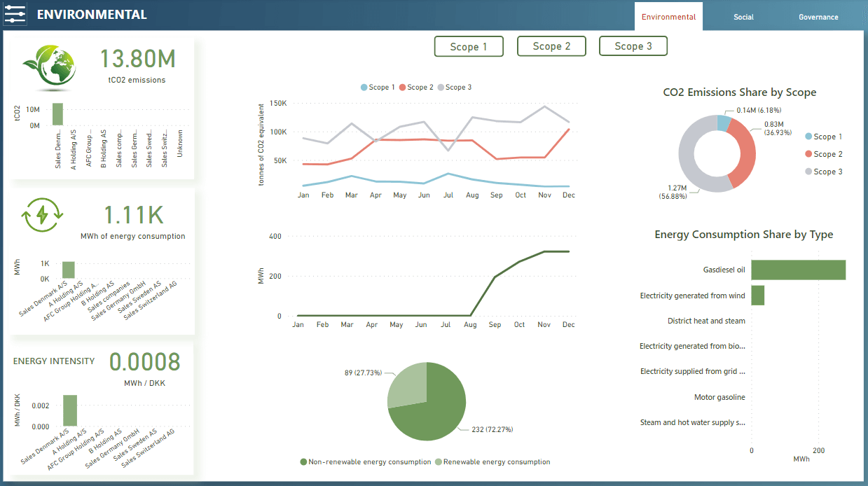Screen dimensions: 868x486
Task: Click Renewable energy consumption legend marker
Action: [x=438, y=462]
